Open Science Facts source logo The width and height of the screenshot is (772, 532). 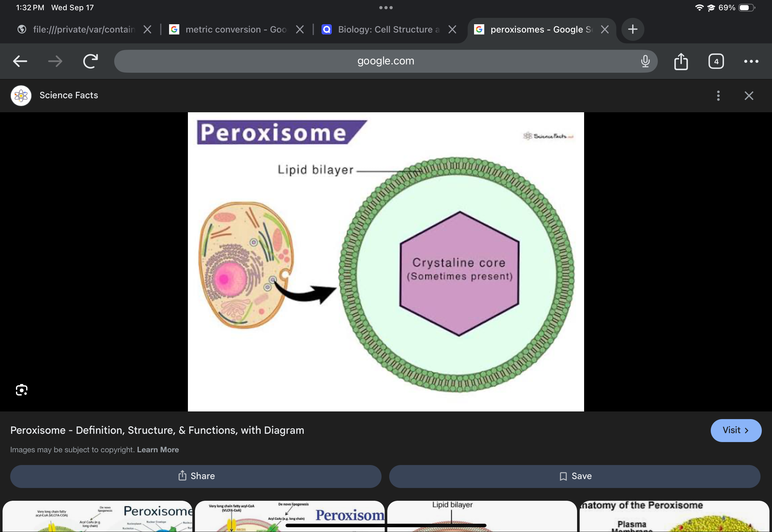21,96
